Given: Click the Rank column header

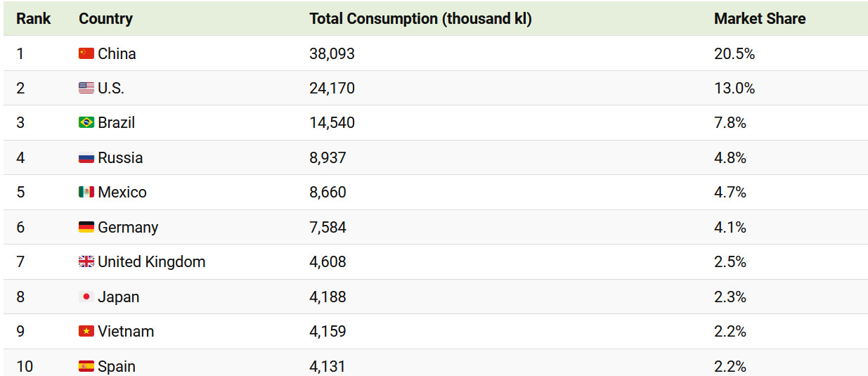Looking at the screenshot, I should pyautogui.click(x=34, y=19).
